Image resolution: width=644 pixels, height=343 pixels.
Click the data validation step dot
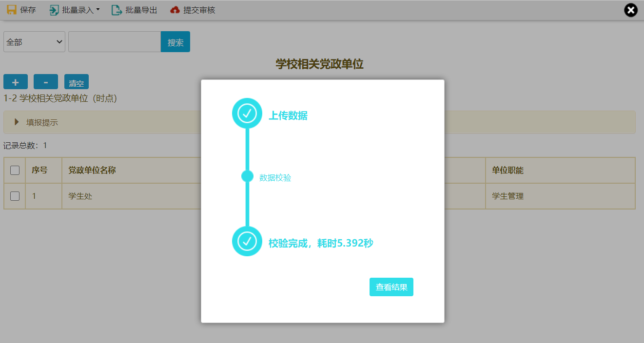pyautogui.click(x=247, y=176)
